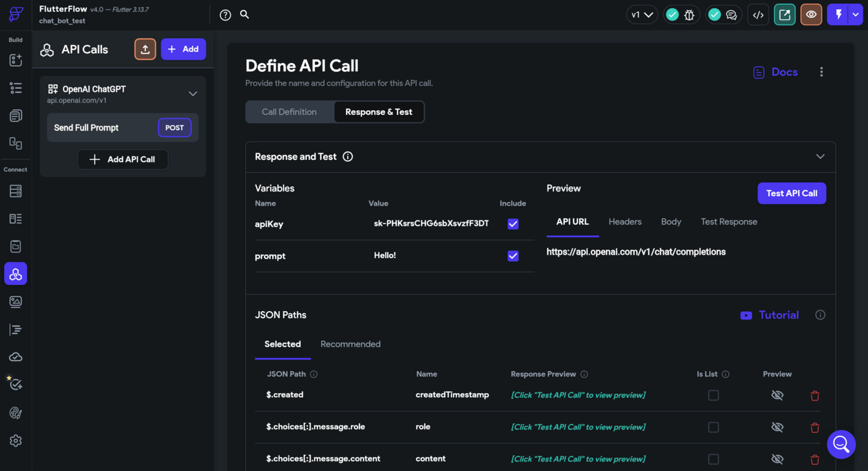This screenshot has height=471, width=868.
Task: Switch to Headers preview tab
Action: coord(625,222)
